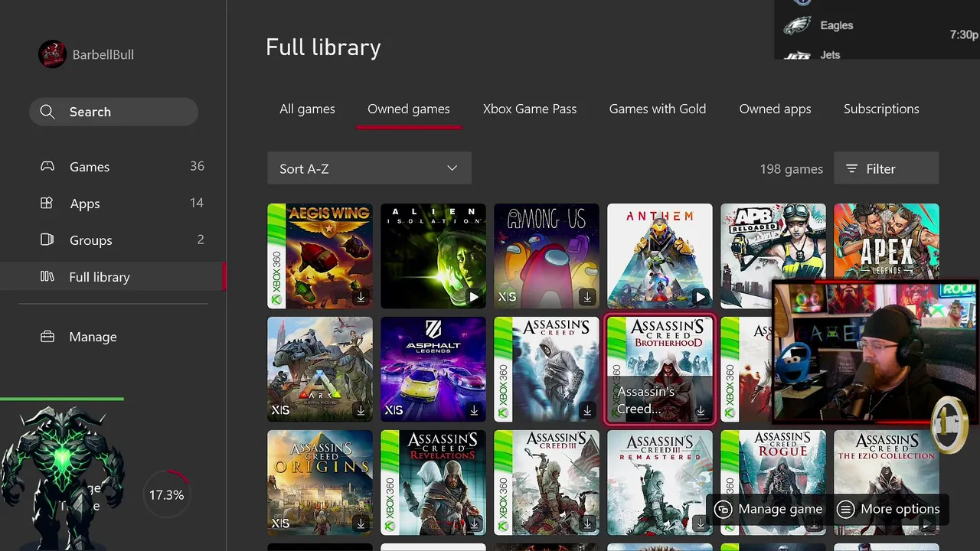Select the Asphalt Legends game tile
Viewport: 980px width, 551px height.
pos(433,369)
